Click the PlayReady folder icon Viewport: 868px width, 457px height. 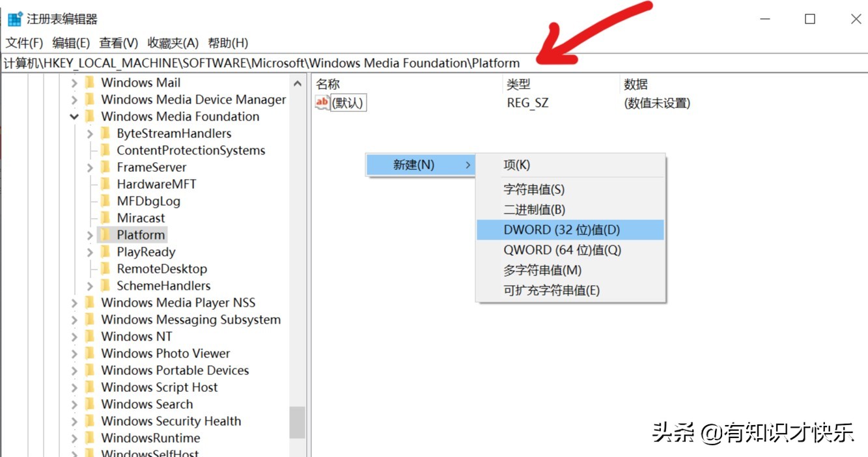[107, 251]
